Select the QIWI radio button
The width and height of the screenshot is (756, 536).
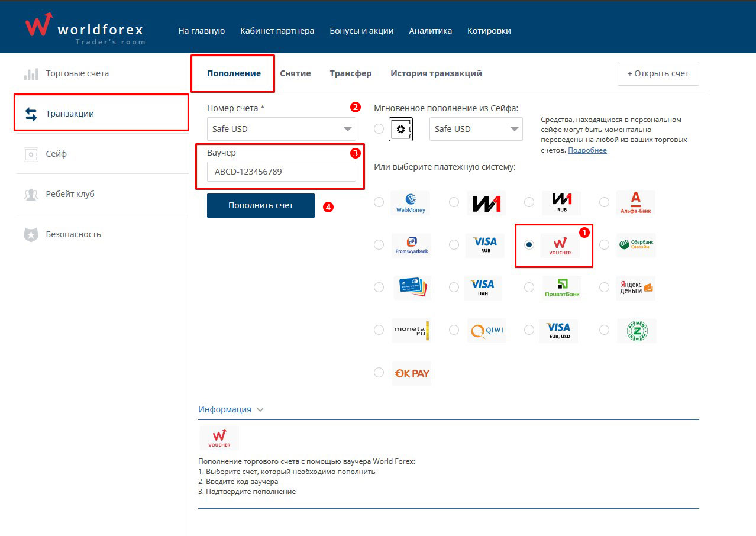pyautogui.click(x=454, y=330)
